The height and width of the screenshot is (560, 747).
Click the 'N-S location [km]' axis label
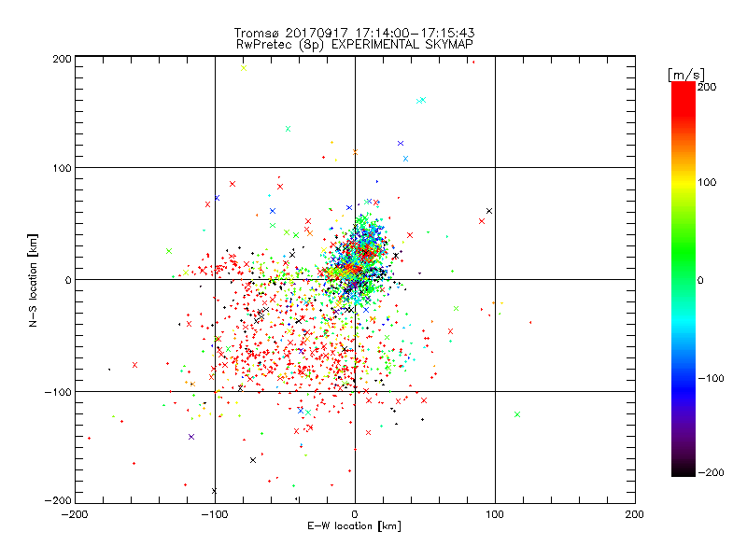click(x=33, y=280)
